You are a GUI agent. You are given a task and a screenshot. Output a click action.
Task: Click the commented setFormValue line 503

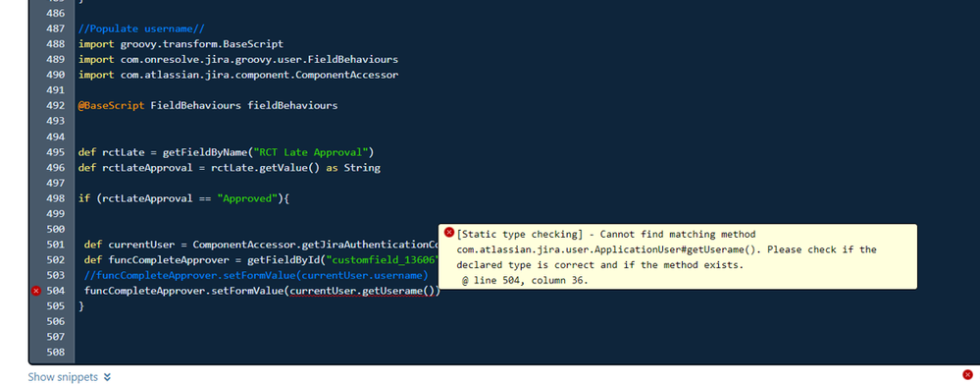[x=256, y=275]
